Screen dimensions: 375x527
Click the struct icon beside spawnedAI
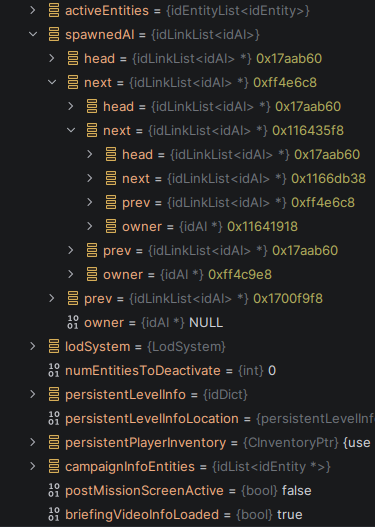[x=54, y=34]
